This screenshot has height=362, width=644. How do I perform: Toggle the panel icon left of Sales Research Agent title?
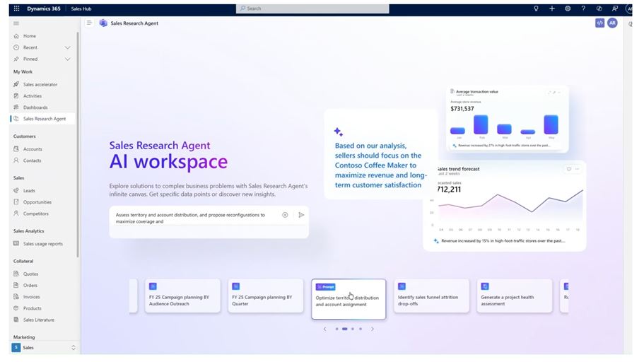88,23
